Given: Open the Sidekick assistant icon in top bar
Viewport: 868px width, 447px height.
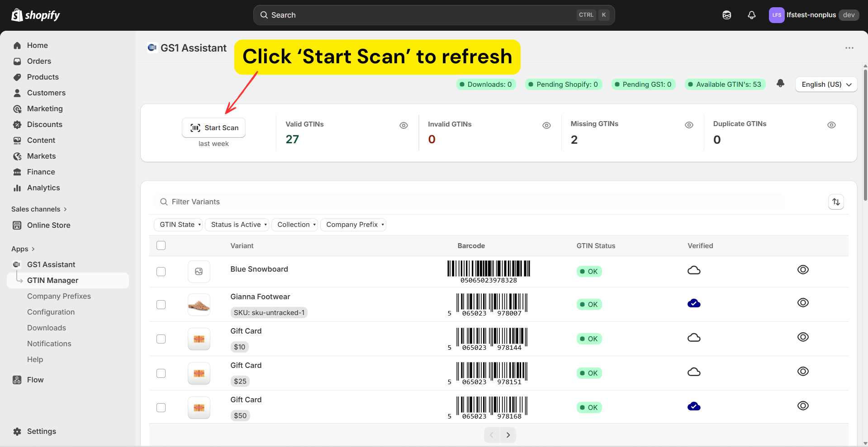Looking at the screenshot, I should 726,15.
